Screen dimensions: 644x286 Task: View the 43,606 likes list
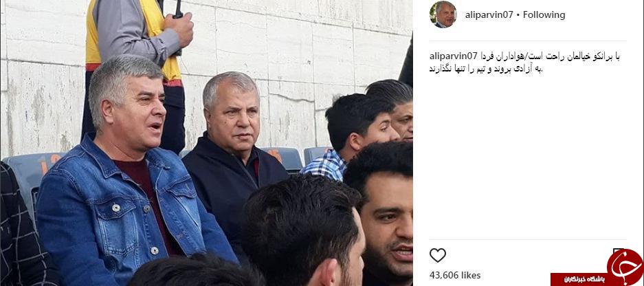(455, 275)
